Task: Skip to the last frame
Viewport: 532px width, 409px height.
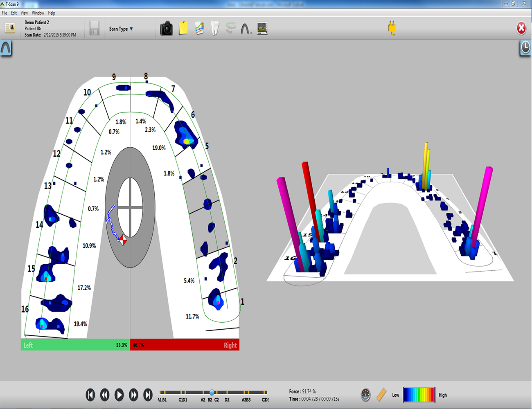Action: (148, 395)
